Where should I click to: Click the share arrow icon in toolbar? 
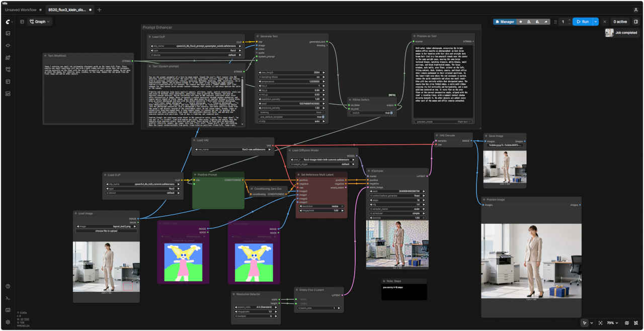pyautogui.click(x=546, y=22)
